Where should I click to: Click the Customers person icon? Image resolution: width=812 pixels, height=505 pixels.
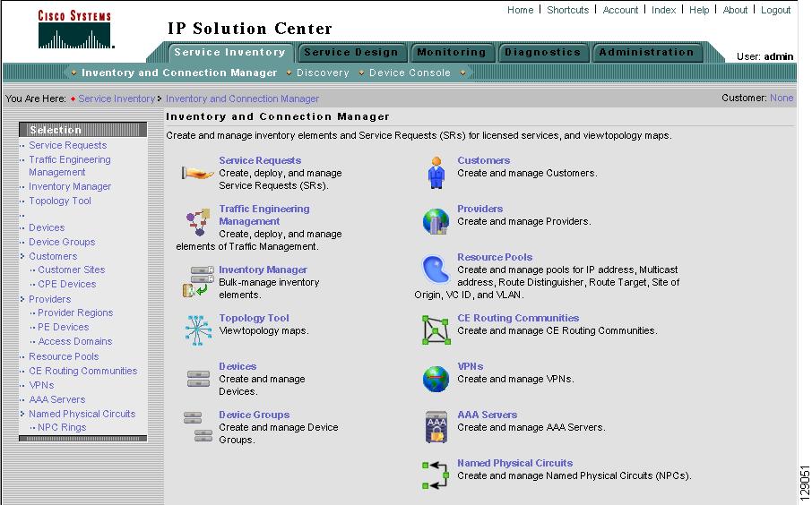[436, 173]
